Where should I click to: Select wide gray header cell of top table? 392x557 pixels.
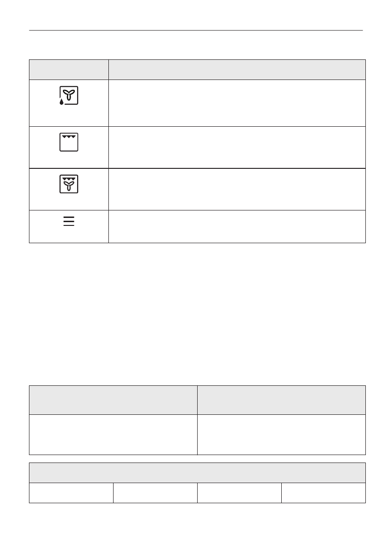(x=236, y=70)
